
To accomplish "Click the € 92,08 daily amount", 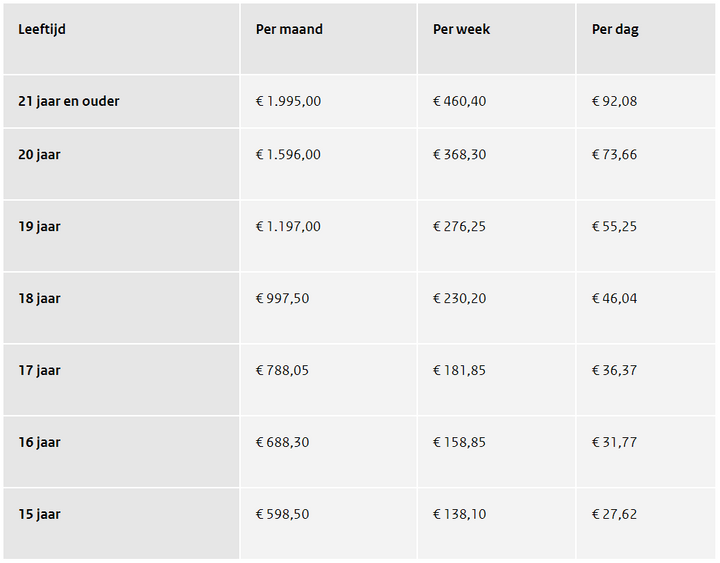I will 614,101.
